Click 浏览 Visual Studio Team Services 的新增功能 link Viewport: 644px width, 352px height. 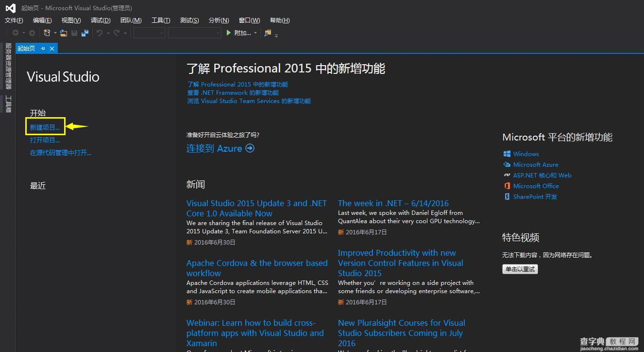[x=249, y=101]
